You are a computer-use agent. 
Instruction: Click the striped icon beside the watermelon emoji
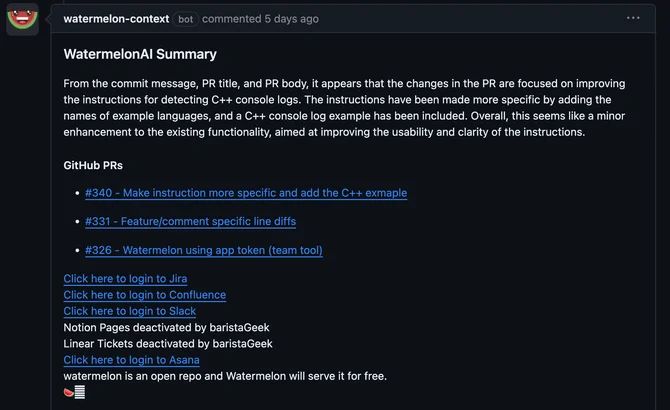80,392
